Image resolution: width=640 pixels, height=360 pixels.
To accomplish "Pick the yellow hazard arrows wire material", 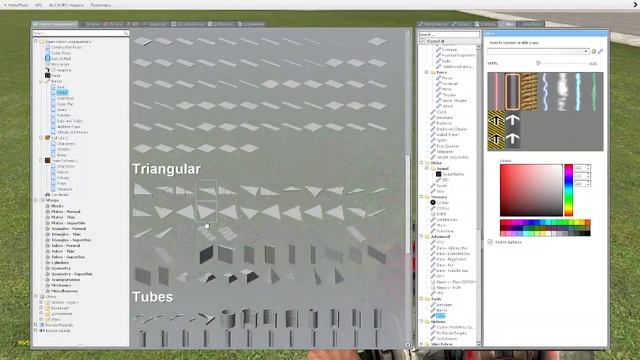I will (496, 130).
